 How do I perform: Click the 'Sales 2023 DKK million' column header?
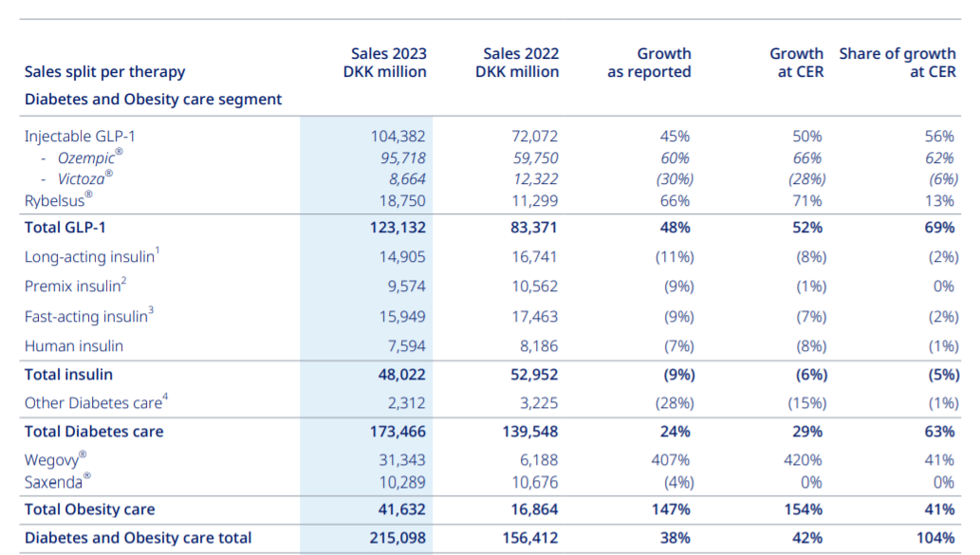384,63
